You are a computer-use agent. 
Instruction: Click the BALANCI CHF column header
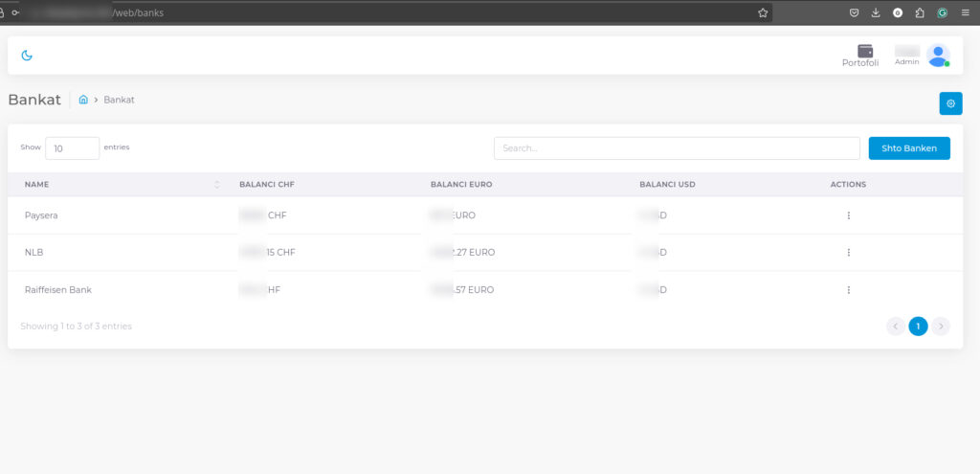[267, 185]
